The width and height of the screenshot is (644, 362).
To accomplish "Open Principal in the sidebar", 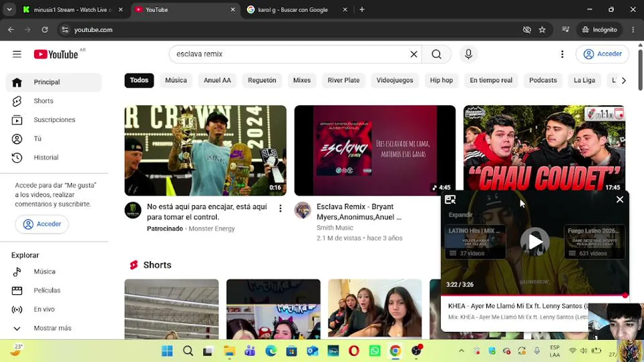I will click(54, 82).
